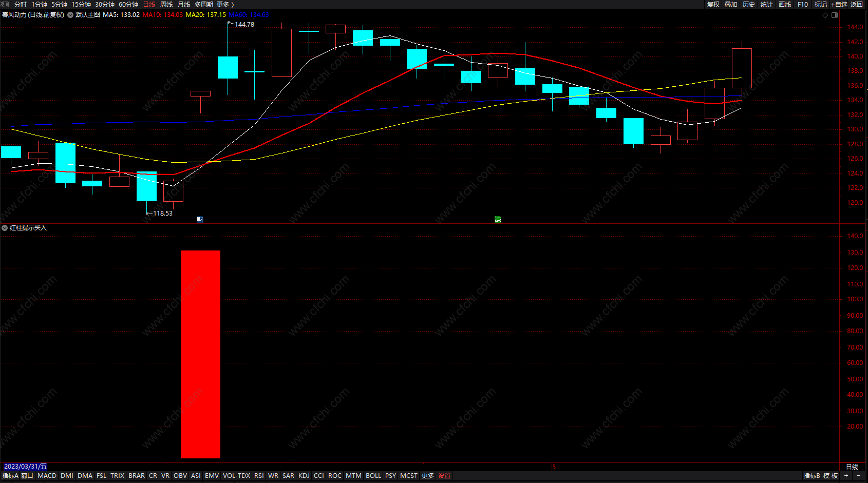Click the plus zoom-in icon

(x=846, y=476)
